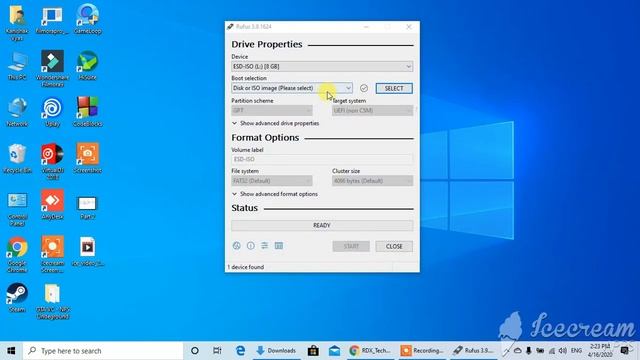The image size is (640, 360).
Task: Open the Action Center notification icon
Action: (x=624, y=351)
